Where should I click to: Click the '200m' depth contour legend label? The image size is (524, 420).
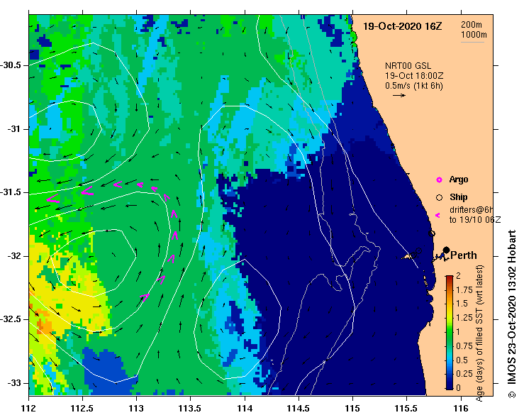pos(472,24)
